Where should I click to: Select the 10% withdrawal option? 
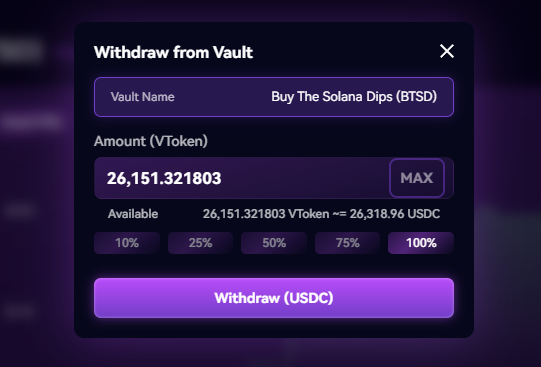click(x=127, y=243)
